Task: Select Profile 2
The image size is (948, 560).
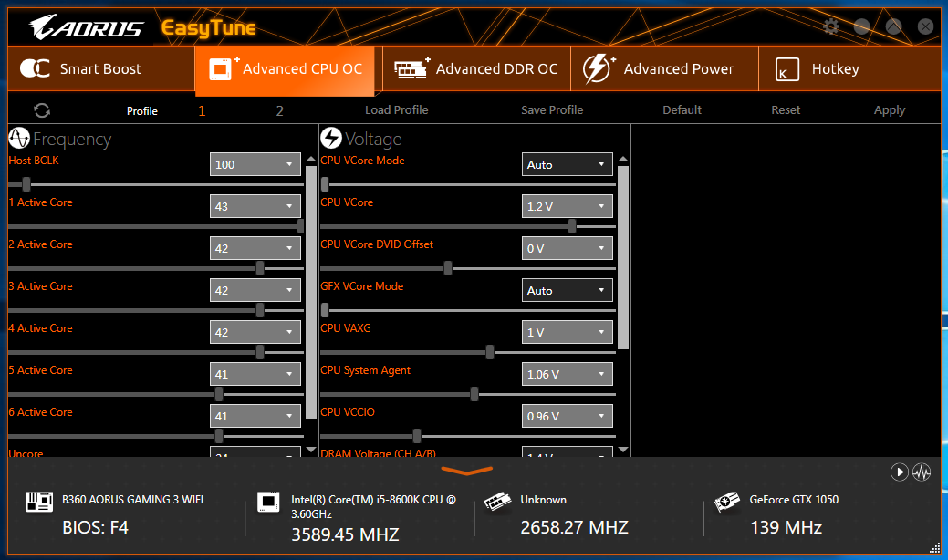Action: click(x=279, y=110)
